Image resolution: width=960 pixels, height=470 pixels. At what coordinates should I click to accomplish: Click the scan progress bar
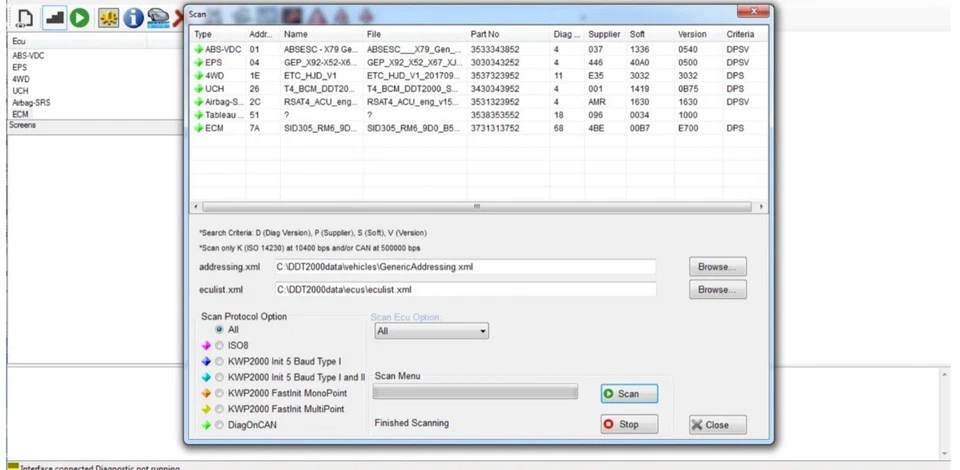coord(475,392)
